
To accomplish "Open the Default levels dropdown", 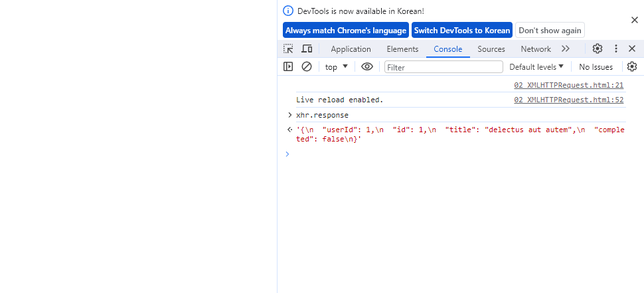I will point(536,67).
